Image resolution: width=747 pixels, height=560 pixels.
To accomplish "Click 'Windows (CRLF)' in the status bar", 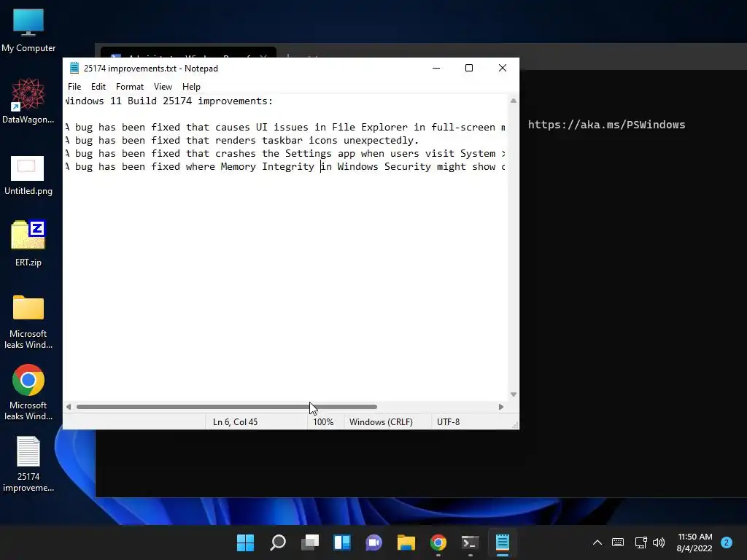I will [381, 422].
